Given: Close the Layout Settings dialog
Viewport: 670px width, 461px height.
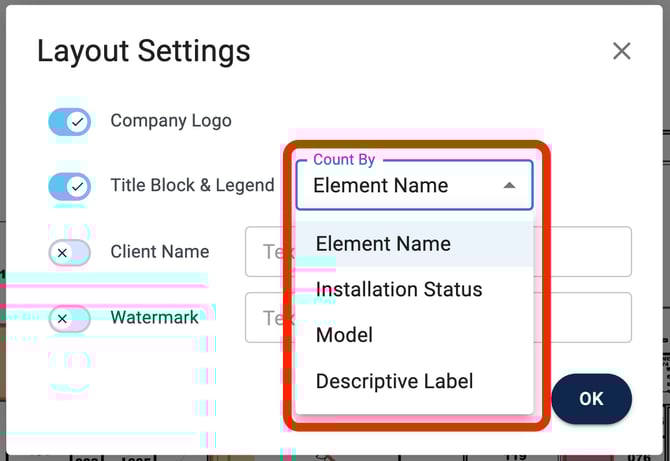Looking at the screenshot, I should click(x=621, y=51).
